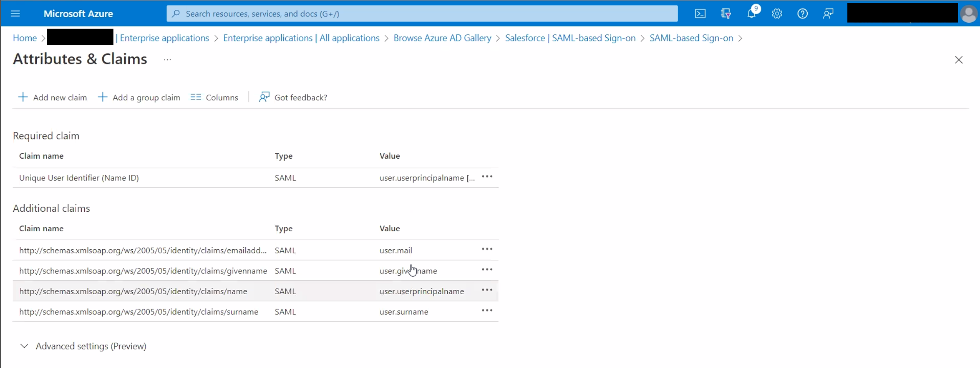Click Claim name header under Required claim

click(x=41, y=156)
